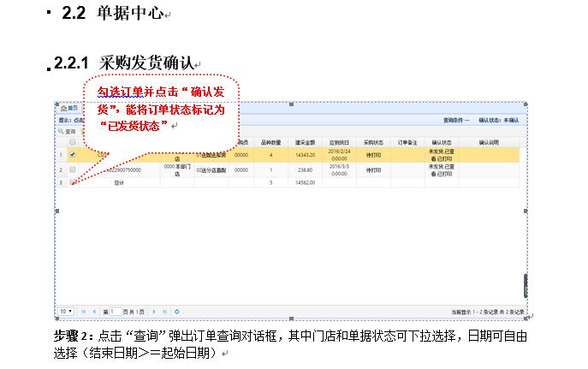This screenshot has width=588, height=369.
Task: Uncheck the first order row checkbox
Action: pos(73,155)
